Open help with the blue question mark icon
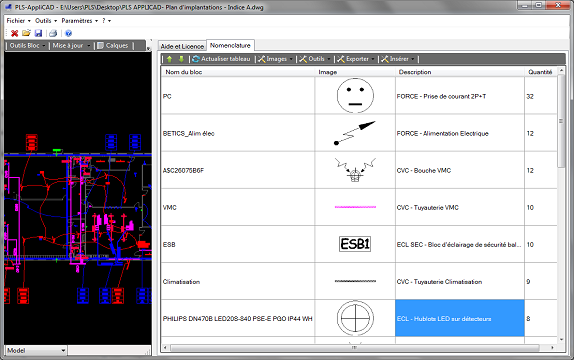This screenshot has width=574, height=360. point(68,33)
